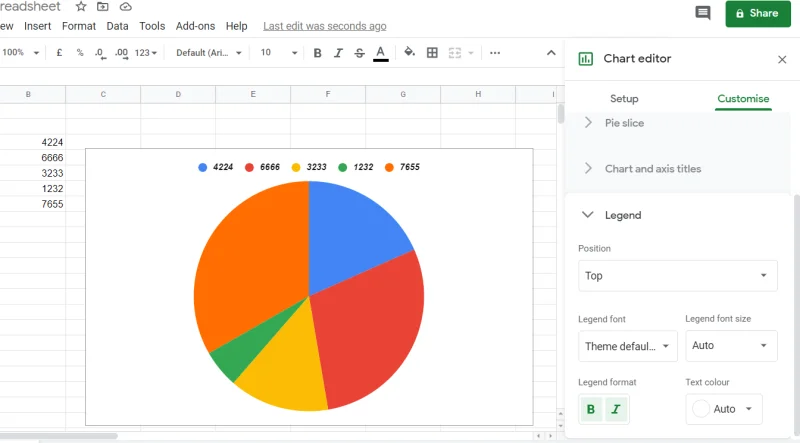Open font family Default (Arial) dropdown
The image size is (800, 443).
(209, 53)
